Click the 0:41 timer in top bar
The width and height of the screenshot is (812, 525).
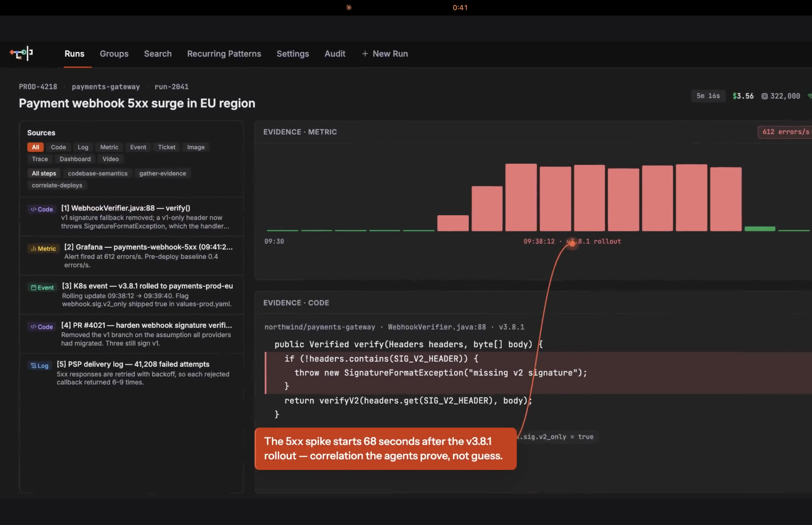tap(460, 8)
